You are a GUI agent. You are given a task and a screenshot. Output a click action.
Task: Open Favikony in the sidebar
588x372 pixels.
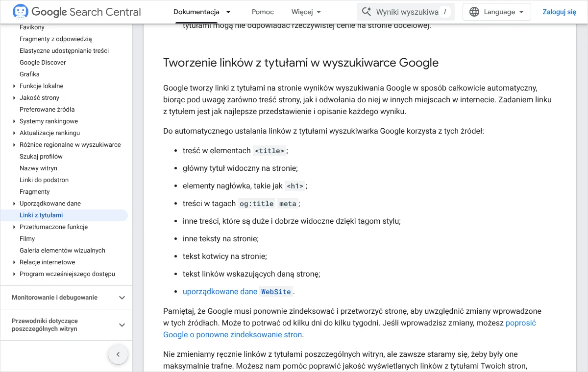pyautogui.click(x=32, y=27)
